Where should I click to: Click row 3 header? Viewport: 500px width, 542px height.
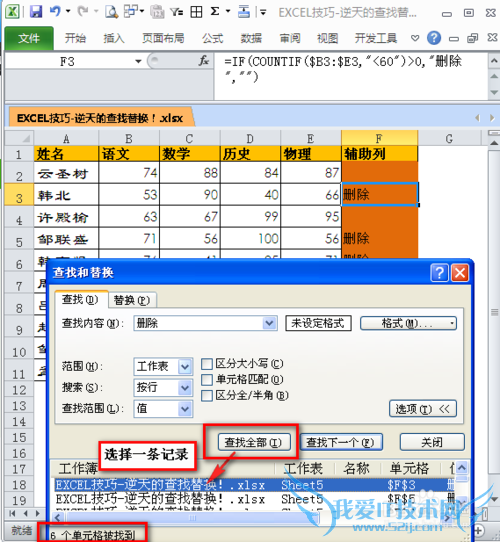(19, 195)
